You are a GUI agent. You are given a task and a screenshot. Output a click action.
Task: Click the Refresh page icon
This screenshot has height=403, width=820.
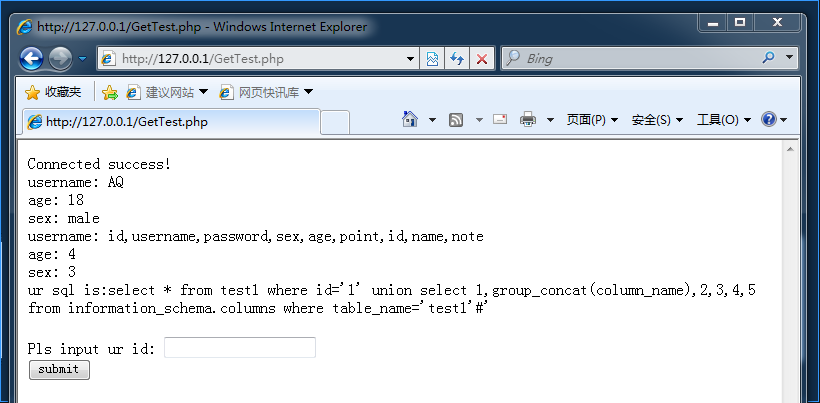tap(457, 59)
